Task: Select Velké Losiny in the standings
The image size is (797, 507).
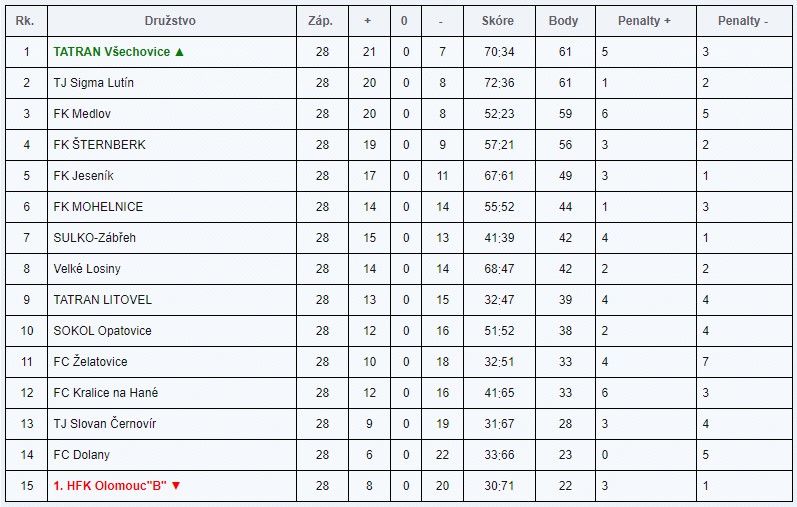Action: (90, 269)
